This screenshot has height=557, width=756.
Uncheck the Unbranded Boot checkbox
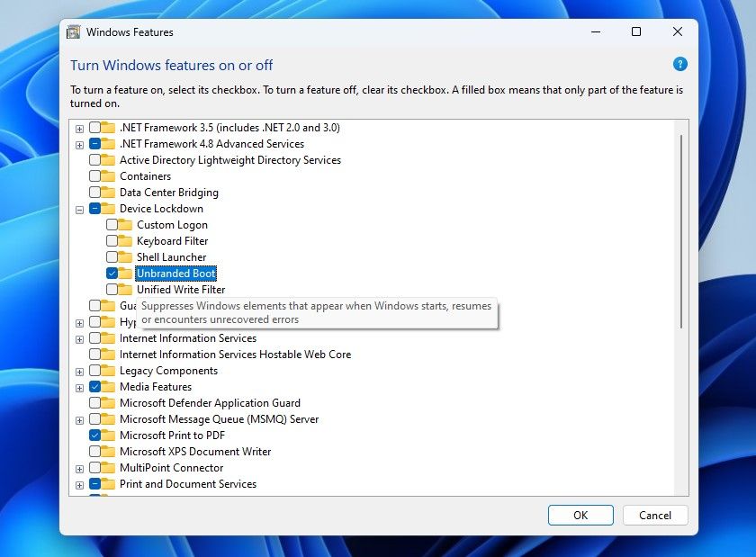click(x=112, y=274)
